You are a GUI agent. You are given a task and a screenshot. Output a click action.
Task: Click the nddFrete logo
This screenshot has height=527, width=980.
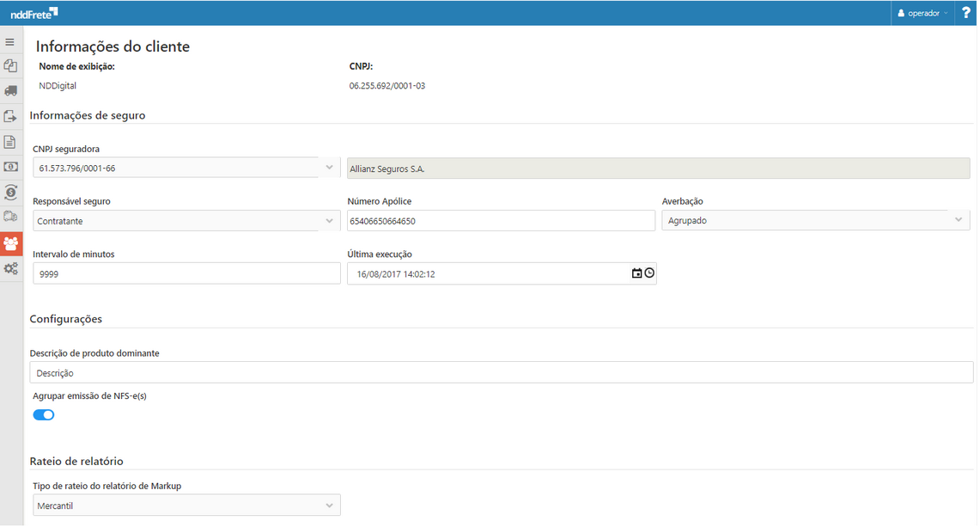(x=34, y=13)
